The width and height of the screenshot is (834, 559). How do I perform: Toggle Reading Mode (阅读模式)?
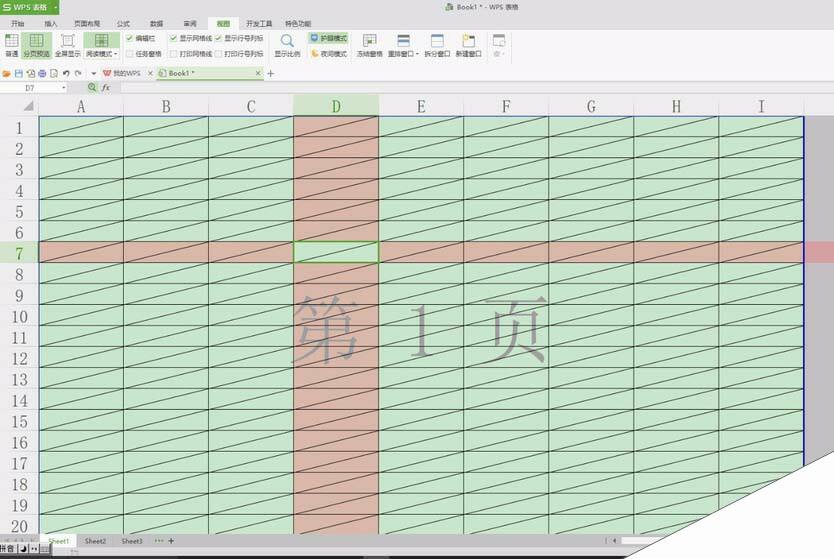[x=101, y=45]
